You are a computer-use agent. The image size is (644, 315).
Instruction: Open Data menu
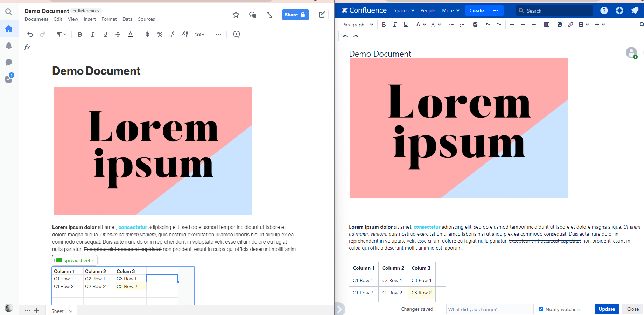click(x=127, y=19)
